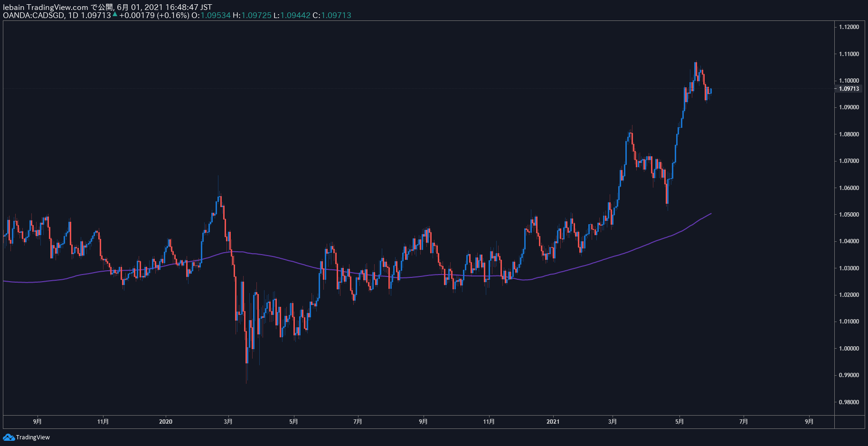
Task: Click the 11月 label just before 2021
Action: (489, 422)
